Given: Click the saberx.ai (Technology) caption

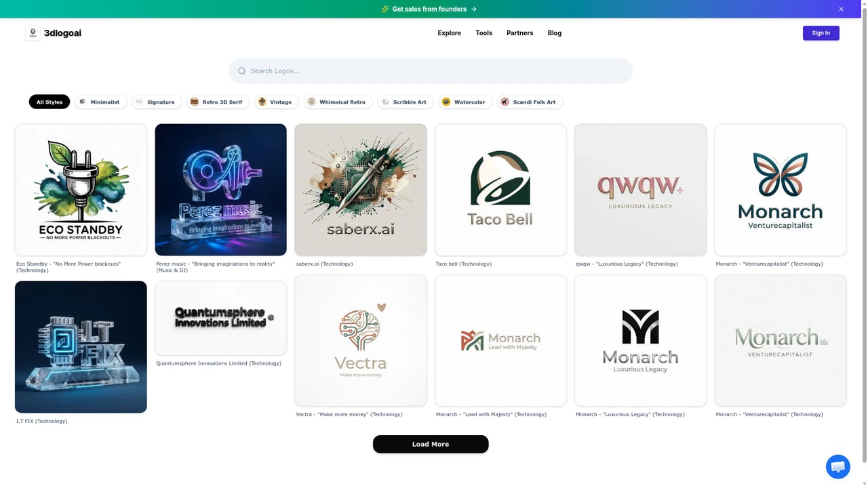Looking at the screenshot, I should 324,264.
